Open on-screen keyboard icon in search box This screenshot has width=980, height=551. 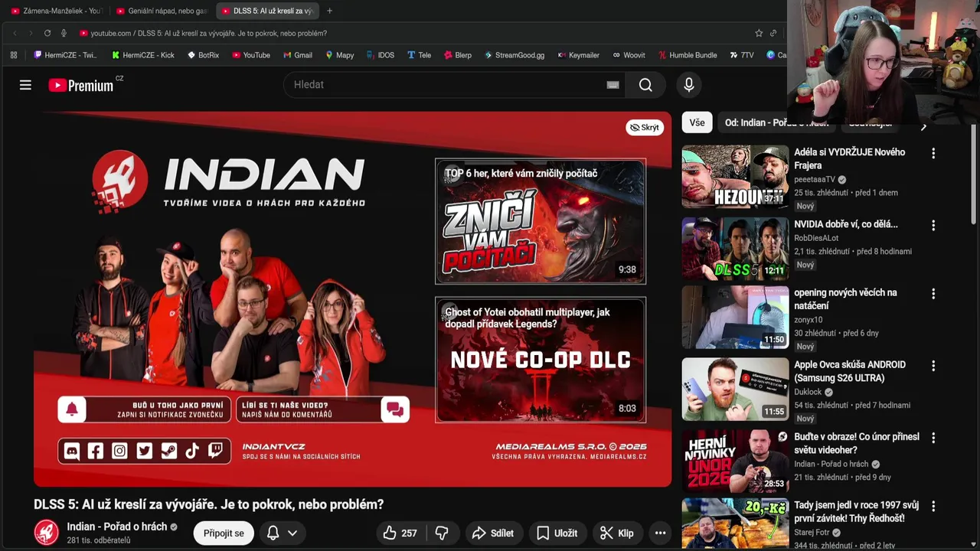click(x=612, y=85)
